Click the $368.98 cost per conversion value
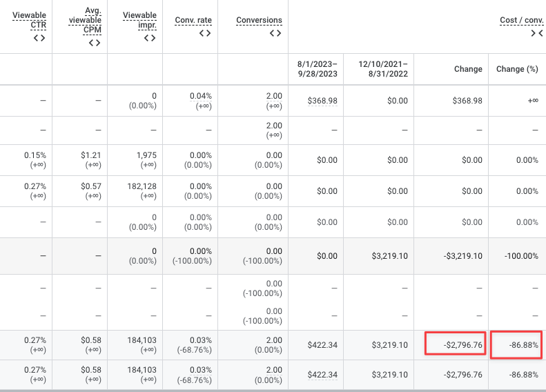The height and width of the screenshot is (392, 546). coord(322,101)
